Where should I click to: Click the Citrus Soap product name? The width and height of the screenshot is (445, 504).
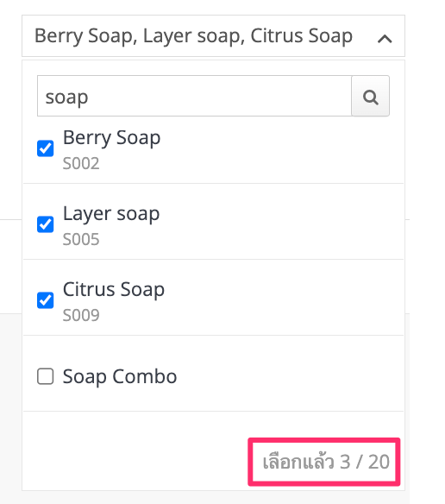pos(114,289)
